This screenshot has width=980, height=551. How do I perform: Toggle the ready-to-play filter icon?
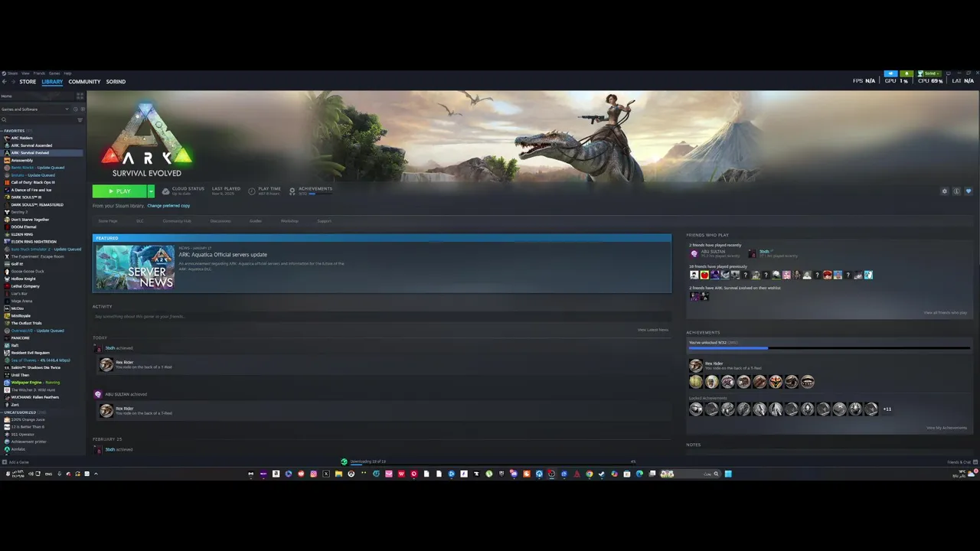(x=83, y=109)
